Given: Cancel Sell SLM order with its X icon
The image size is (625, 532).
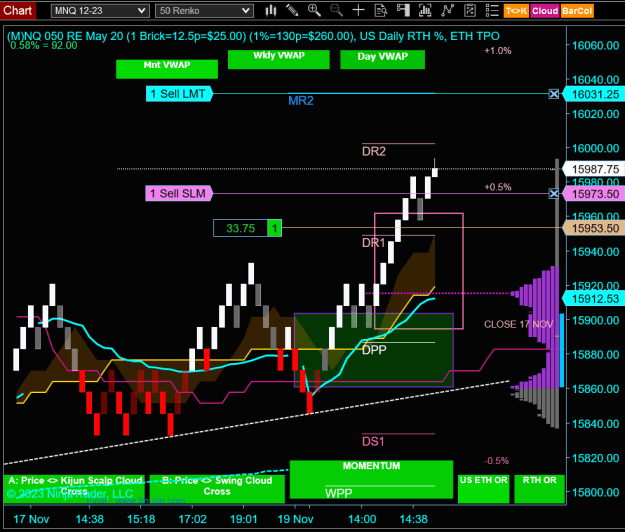Looking at the screenshot, I should pos(554,194).
